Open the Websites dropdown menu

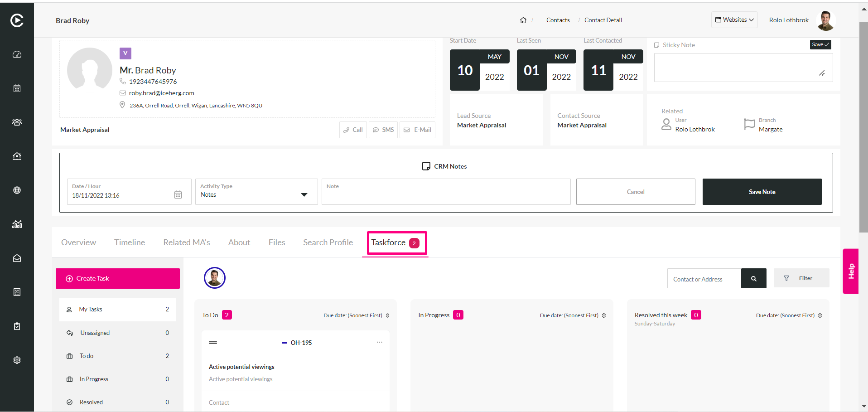click(734, 20)
